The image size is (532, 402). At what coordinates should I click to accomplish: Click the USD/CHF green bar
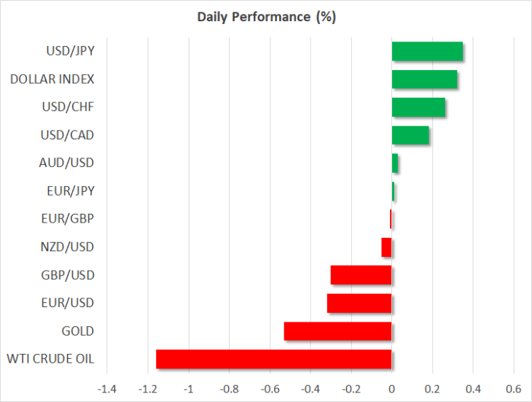click(418, 107)
